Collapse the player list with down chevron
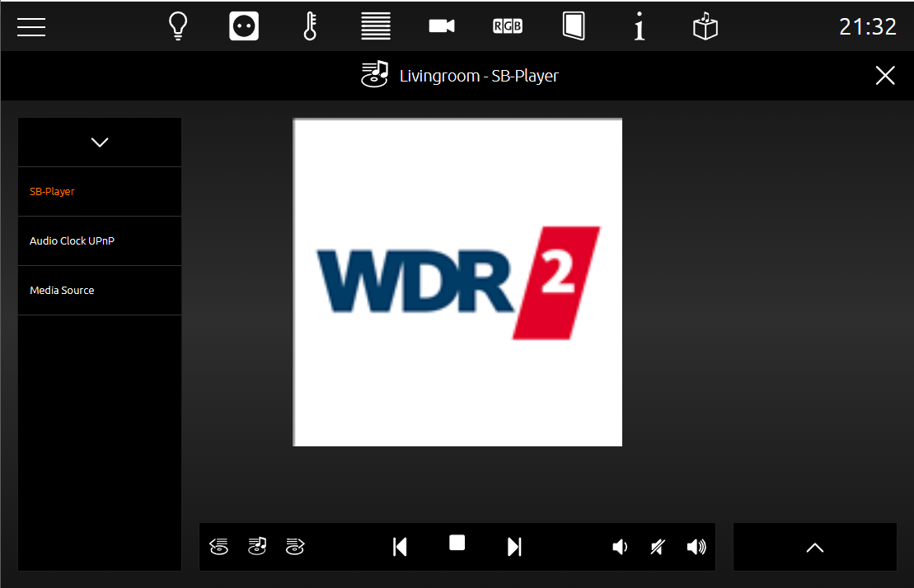 pyautogui.click(x=100, y=142)
